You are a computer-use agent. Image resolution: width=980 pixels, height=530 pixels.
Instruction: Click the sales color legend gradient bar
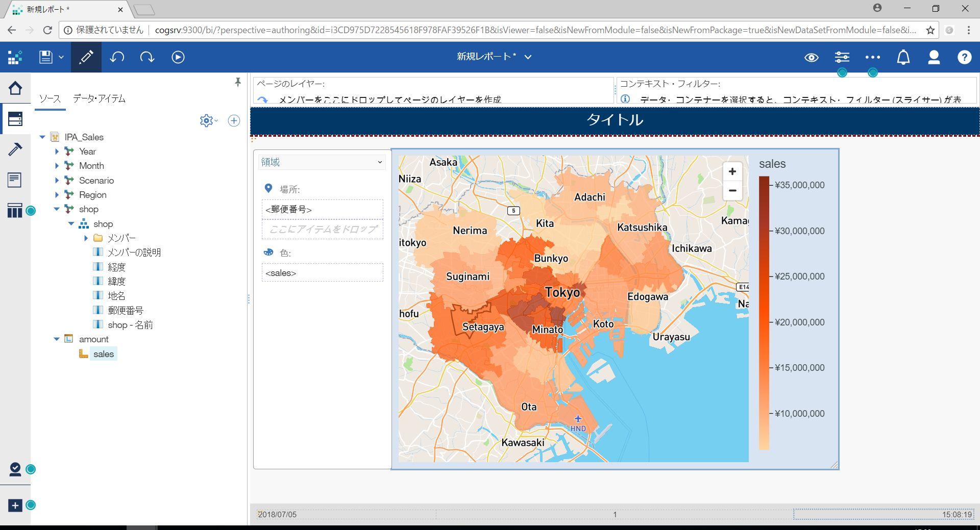click(x=764, y=313)
